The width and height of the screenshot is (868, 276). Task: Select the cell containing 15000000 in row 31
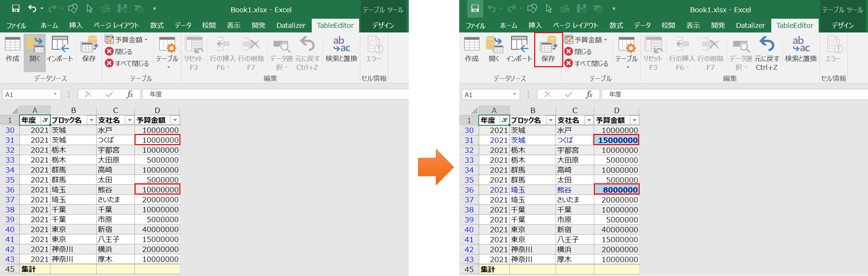pos(617,140)
